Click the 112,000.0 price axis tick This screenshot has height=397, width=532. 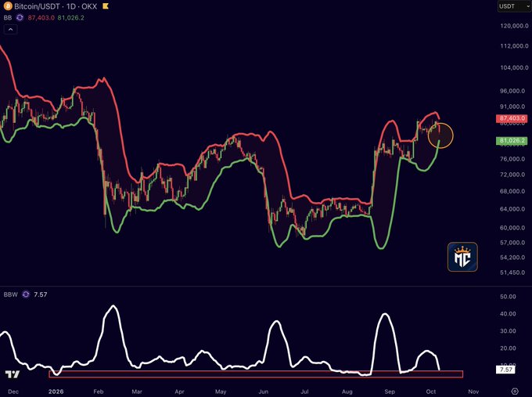coord(514,46)
